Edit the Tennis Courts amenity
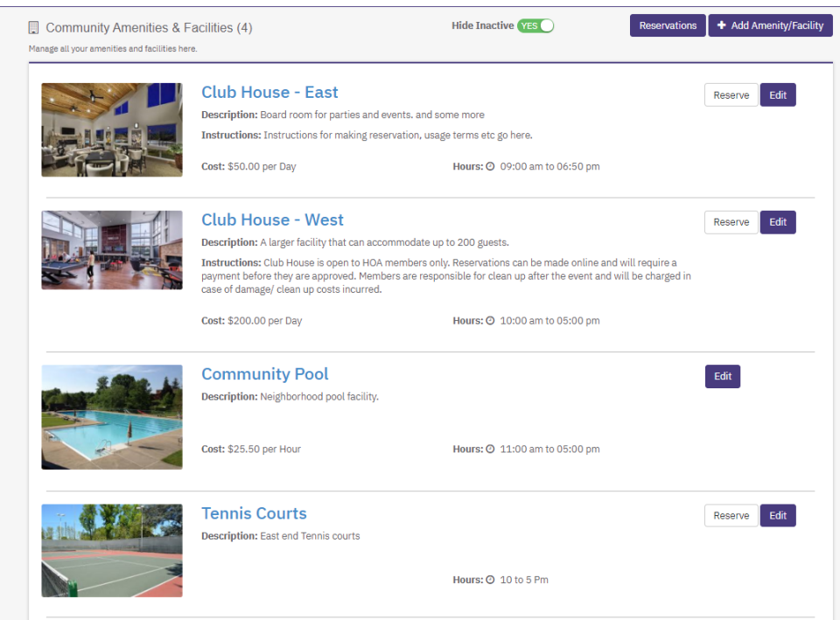 click(x=777, y=516)
